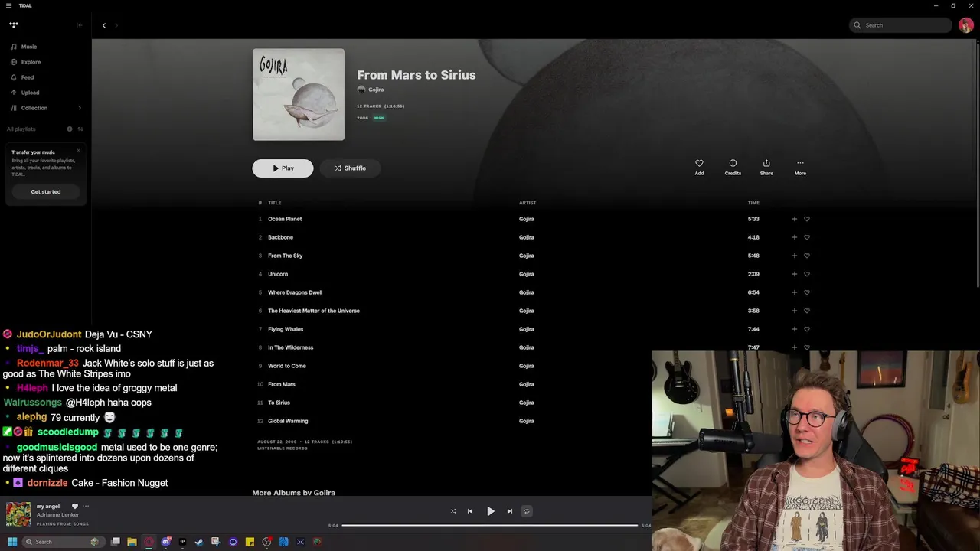980x551 pixels.
Task: Open the More options menu for the album
Action: 800,167
